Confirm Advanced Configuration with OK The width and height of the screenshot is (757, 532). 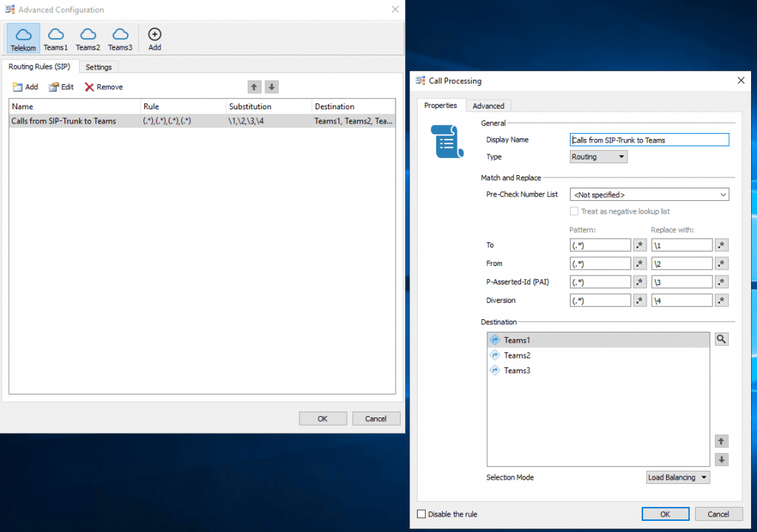point(322,418)
